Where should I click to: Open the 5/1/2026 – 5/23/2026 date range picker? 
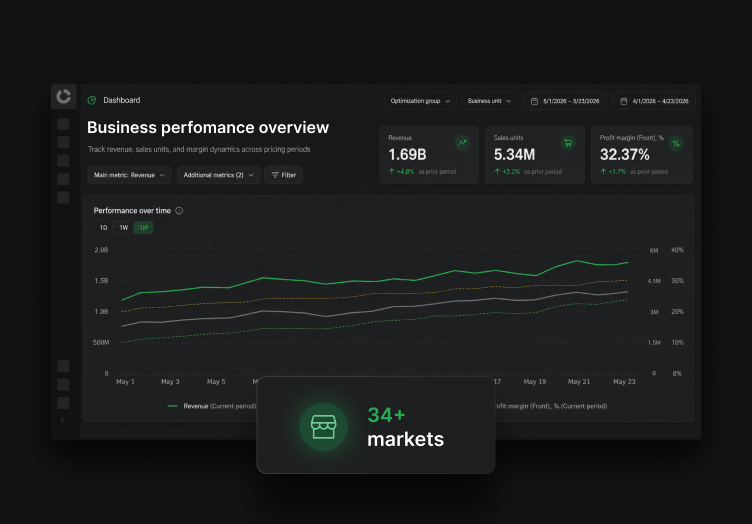pos(564,101)
